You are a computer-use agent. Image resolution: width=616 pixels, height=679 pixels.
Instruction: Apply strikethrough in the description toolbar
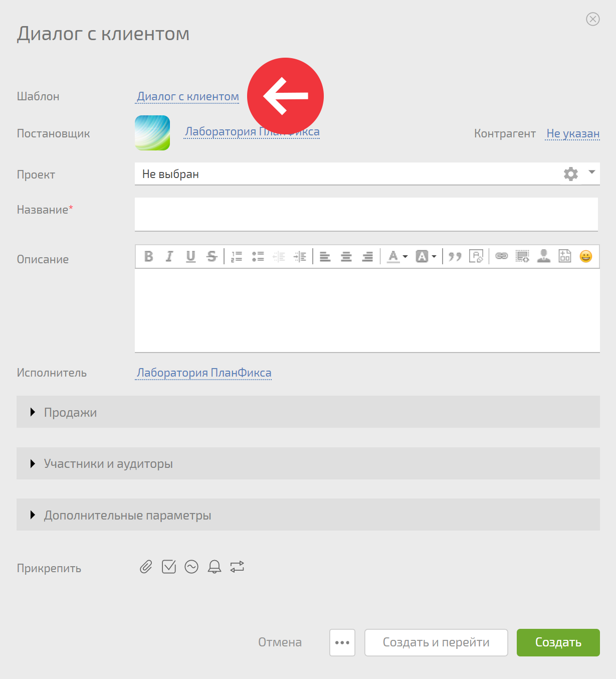212,256
